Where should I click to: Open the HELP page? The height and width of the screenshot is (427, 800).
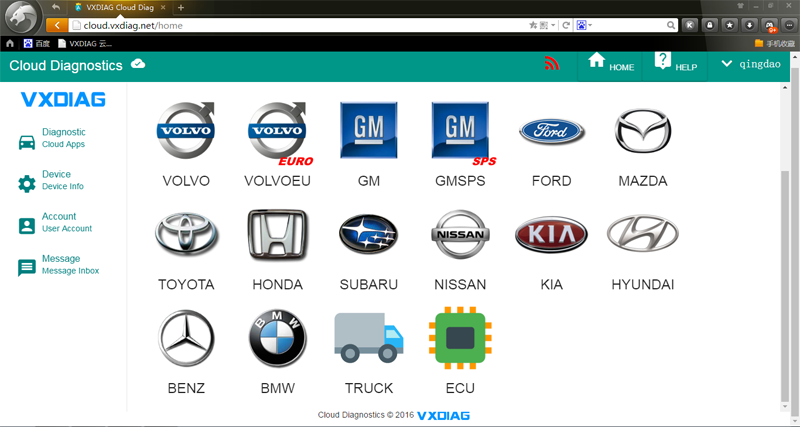[x=675, y=64]
